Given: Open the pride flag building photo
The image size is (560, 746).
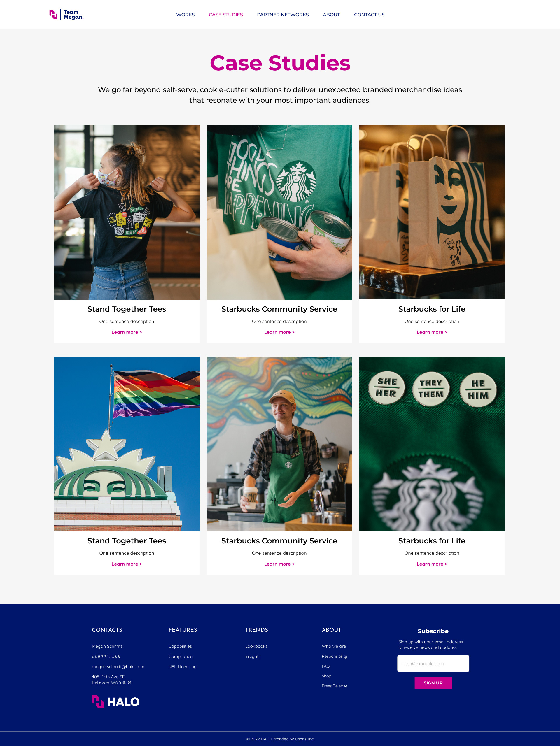Looking at the screenshot, I should [x=127, y=444].
